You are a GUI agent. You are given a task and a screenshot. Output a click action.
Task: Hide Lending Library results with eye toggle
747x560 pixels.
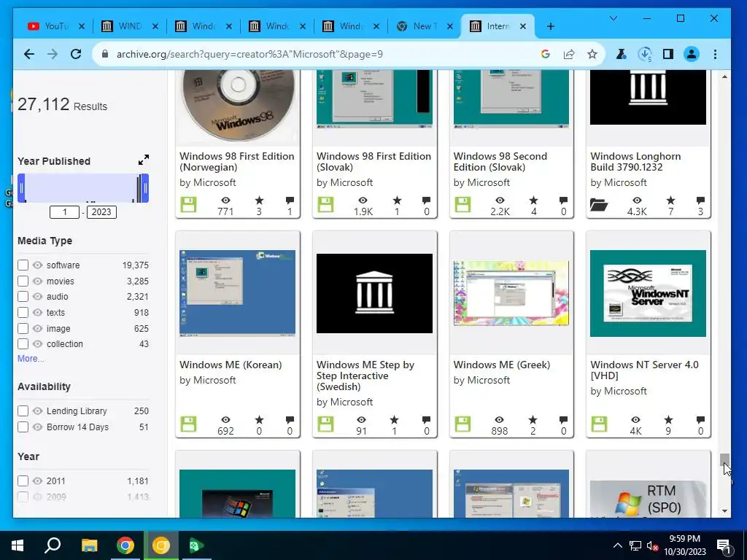(38, 411)
